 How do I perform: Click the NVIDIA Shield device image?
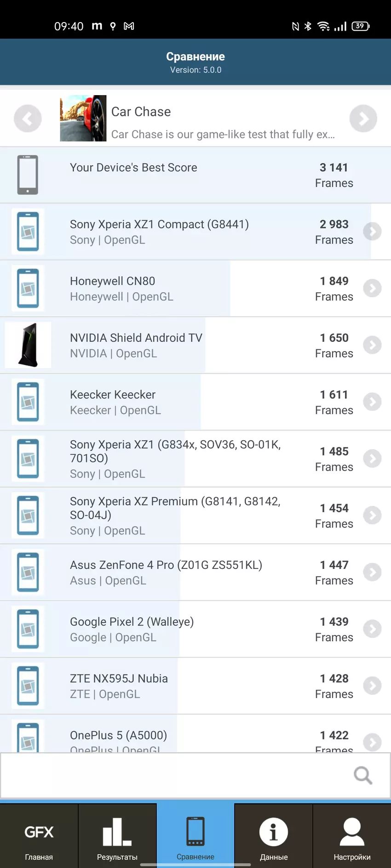[x=28, y=345]
